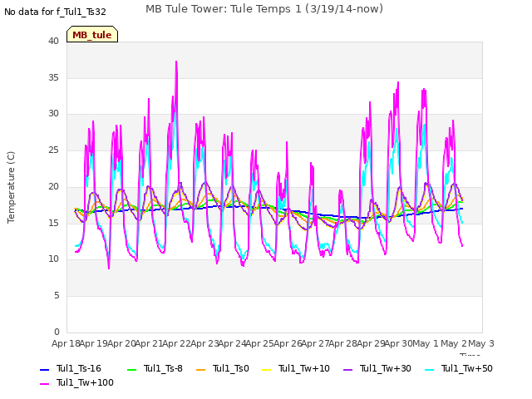The image size is (532, 399).
Task: Click the y-axis value 35
Action: (53, 77)
